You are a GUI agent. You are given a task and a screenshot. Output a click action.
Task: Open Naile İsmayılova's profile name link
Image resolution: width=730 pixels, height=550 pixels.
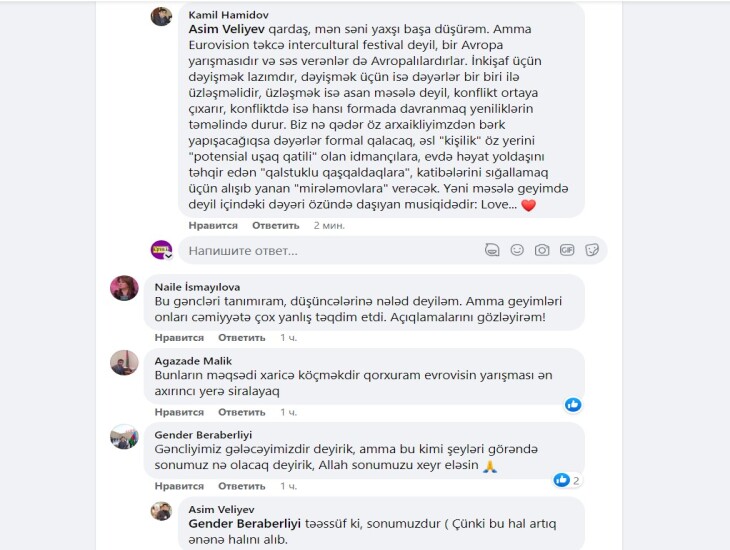[197, 287]
